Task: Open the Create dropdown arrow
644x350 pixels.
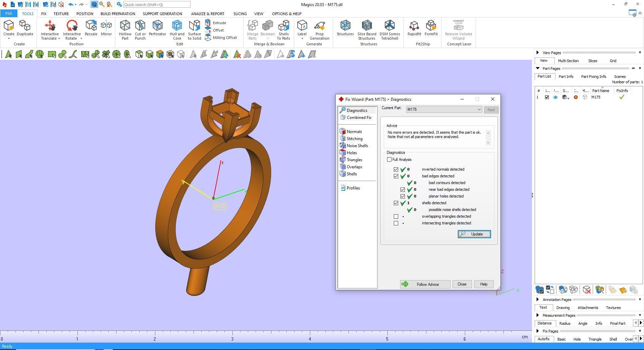Action: point(9,39)
